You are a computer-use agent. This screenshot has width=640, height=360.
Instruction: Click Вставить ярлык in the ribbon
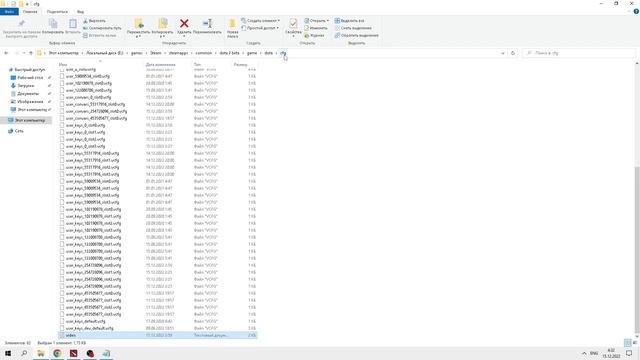[100, 36]
